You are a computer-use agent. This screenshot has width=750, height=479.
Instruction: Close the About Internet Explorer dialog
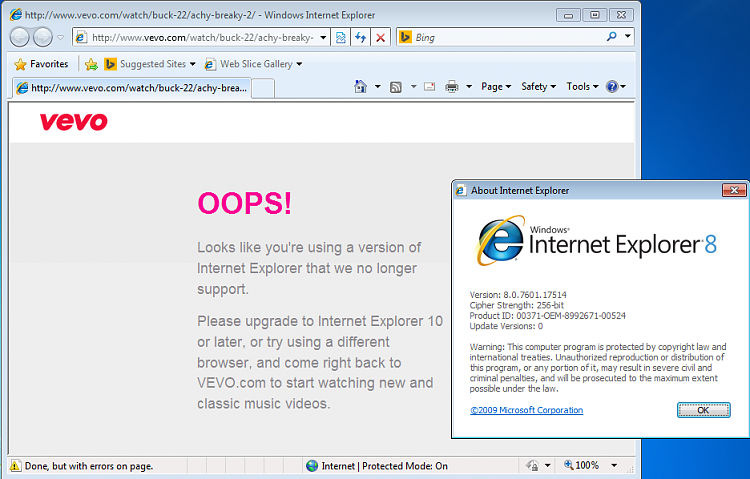click(x=734, y=190)
